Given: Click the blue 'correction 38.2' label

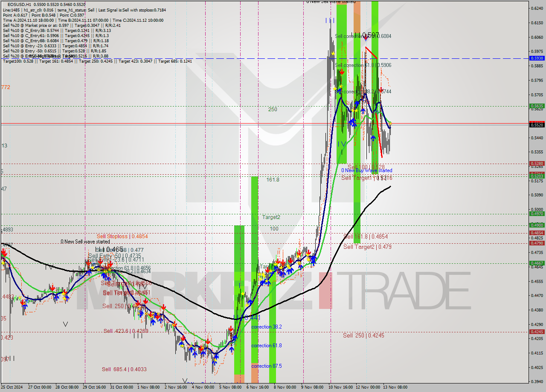Looking at the screenshot, I should pyautogui.click(x=267, y=327).
